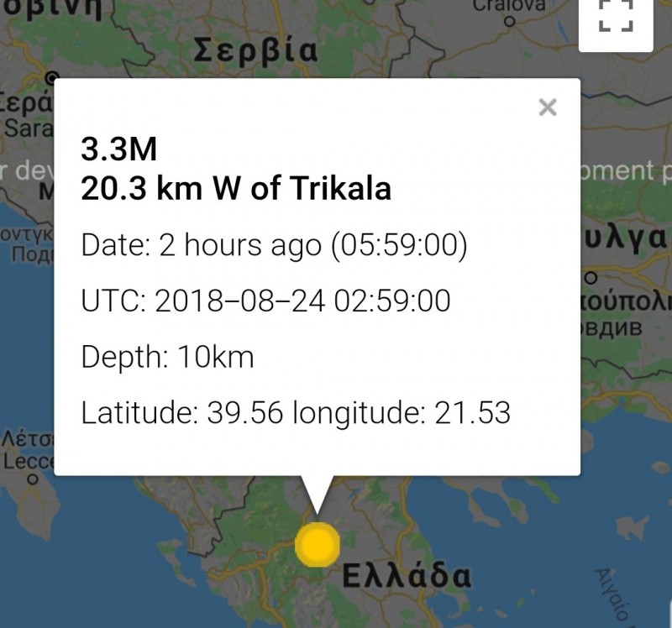Click the partial Bulgaria label on the map
Screen dimensions: 672x628
pyautogui.click(x=626, y=238)
